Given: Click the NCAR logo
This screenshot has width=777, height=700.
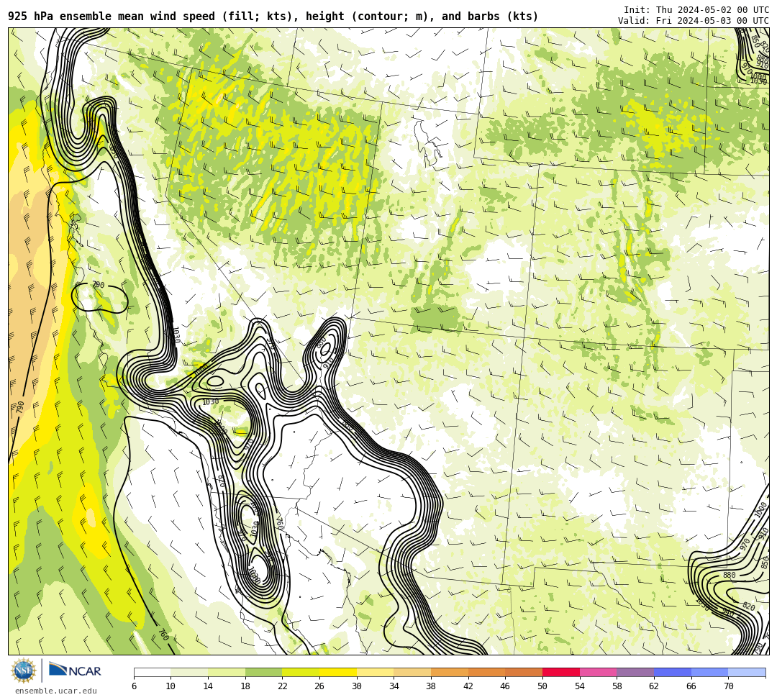Looking at the screenshot, I should coord(76,671).
